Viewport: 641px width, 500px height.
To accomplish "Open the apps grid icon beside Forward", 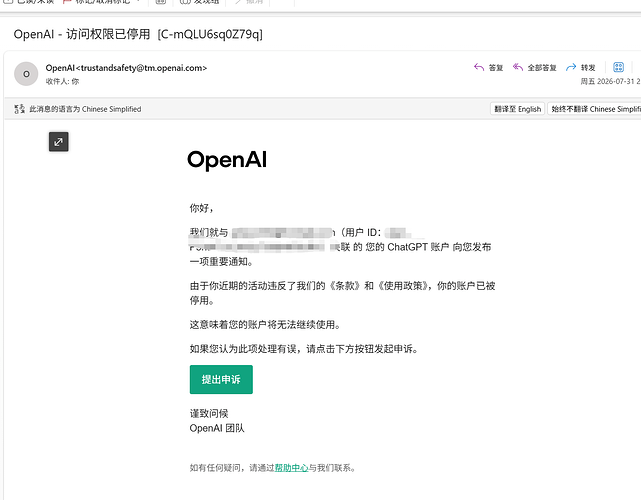I will pos(618,67).
